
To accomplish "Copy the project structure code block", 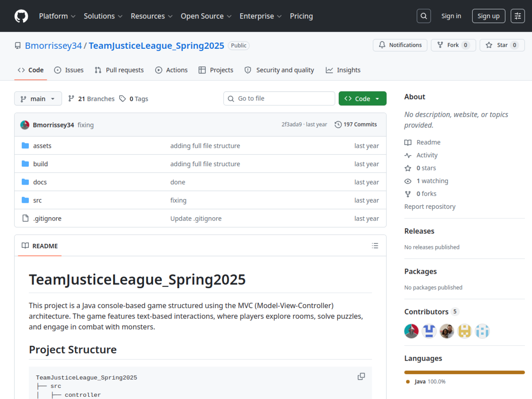I will 361,376.
